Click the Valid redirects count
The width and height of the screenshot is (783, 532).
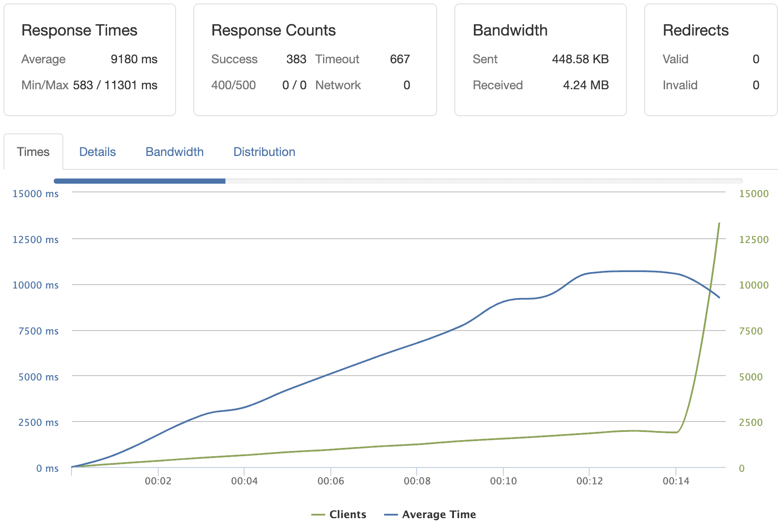point(756,59)
